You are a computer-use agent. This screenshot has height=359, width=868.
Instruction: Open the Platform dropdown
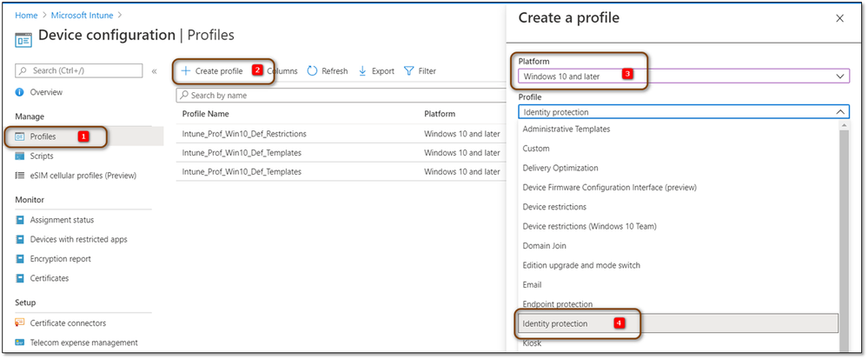tap(684, 76)
